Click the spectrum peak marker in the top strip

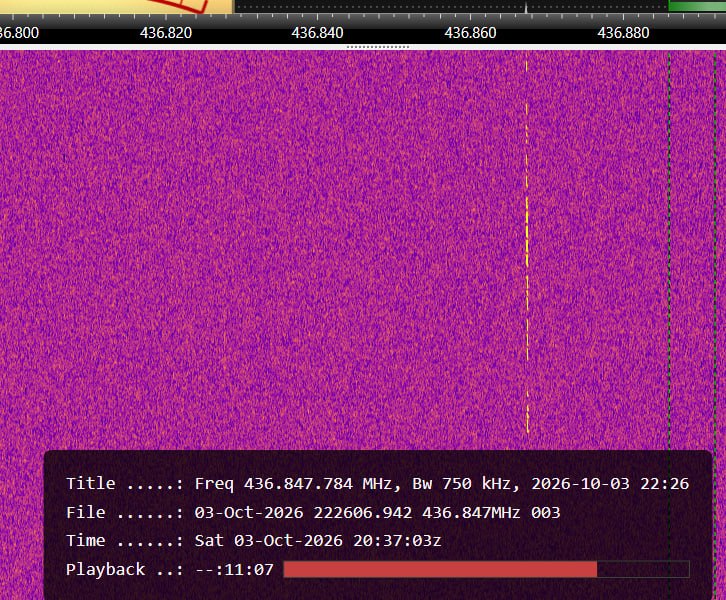point(526,7)
